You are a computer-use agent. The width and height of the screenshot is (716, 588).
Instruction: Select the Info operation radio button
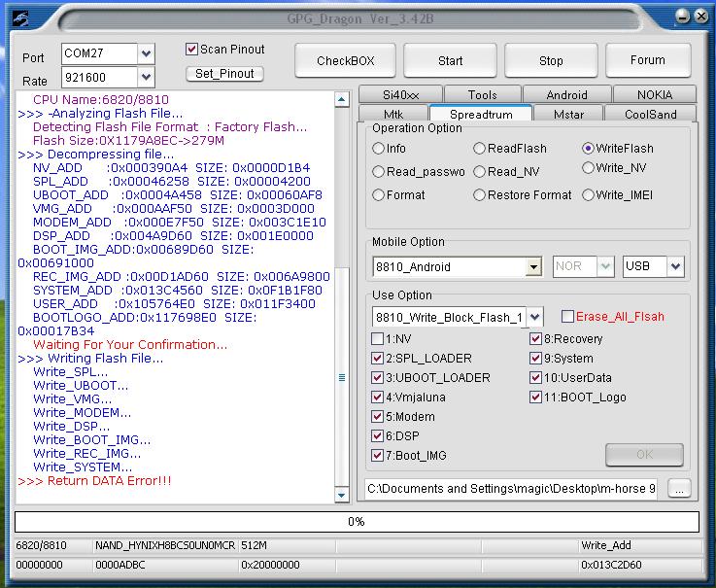pos(378,148)
